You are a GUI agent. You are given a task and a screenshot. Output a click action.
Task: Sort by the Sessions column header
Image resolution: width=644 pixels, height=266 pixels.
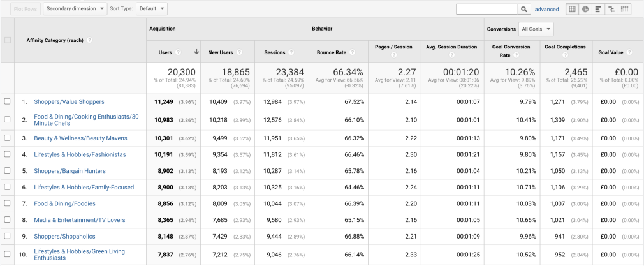tap(275, 52)
